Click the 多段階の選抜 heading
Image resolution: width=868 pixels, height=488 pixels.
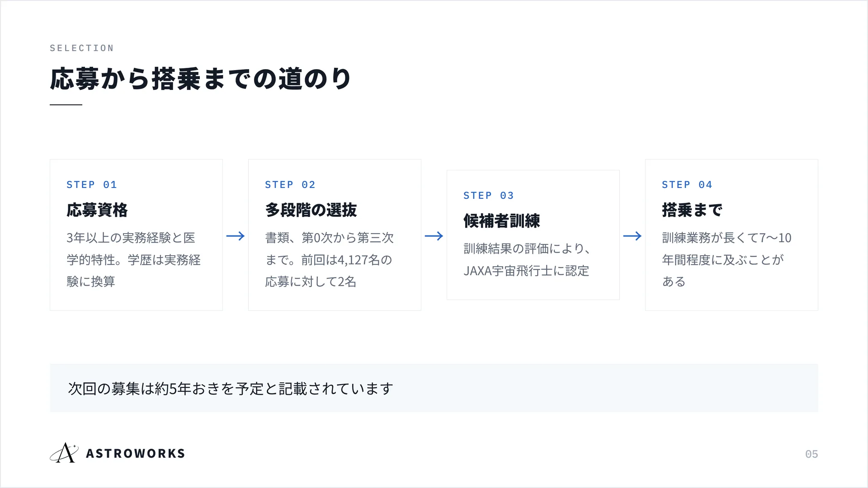tap(311, 210)
